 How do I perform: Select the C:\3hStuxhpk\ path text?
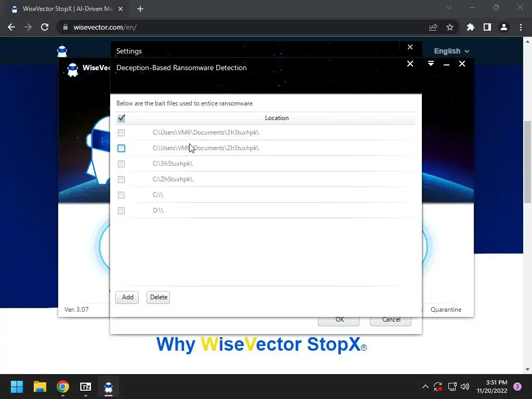tap(172, 164)
